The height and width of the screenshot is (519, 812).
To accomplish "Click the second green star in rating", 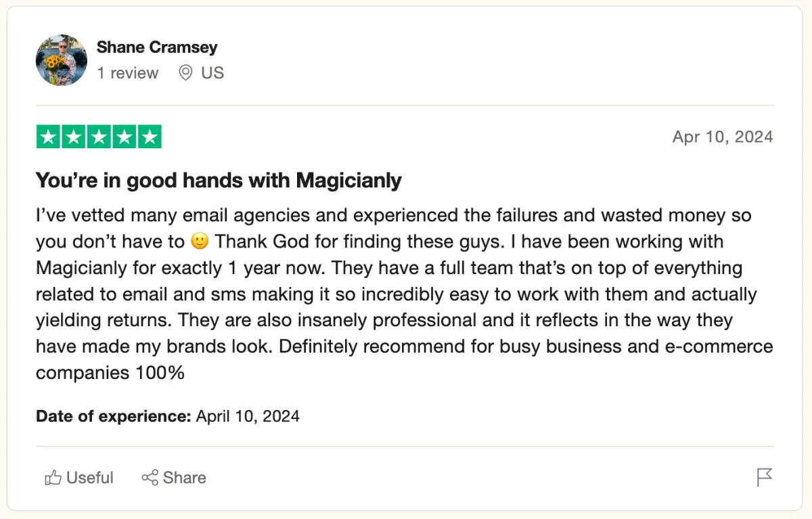I will (73, 137).
